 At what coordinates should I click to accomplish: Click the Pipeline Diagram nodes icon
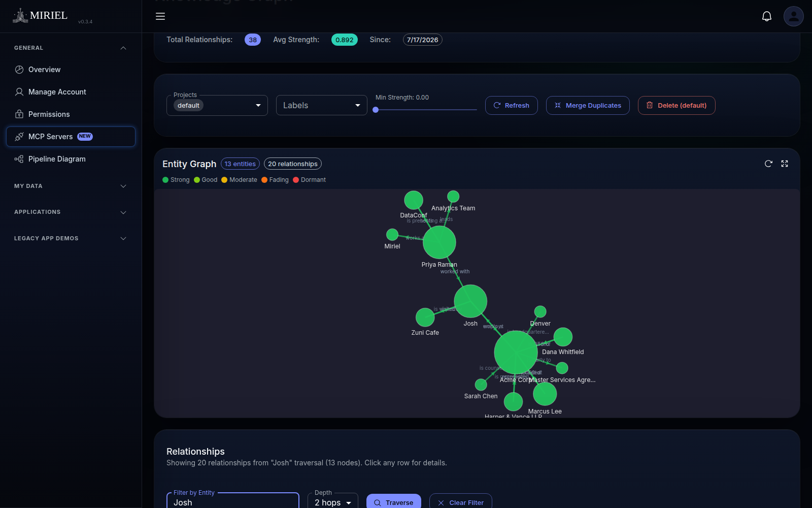(x=19, y=159)
